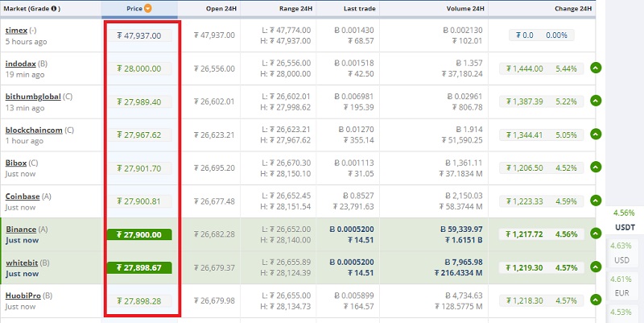Click the bithumbglobal price 27,989.40
Viewport: 644px width, 323px height.
coord(139,102)
